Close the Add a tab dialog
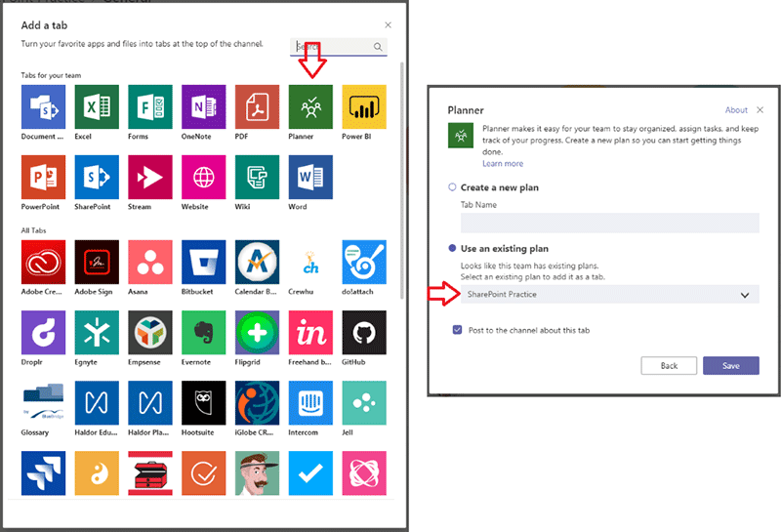Image resolution: width=781 pixels, height=532 pixels. click(388, 25)
